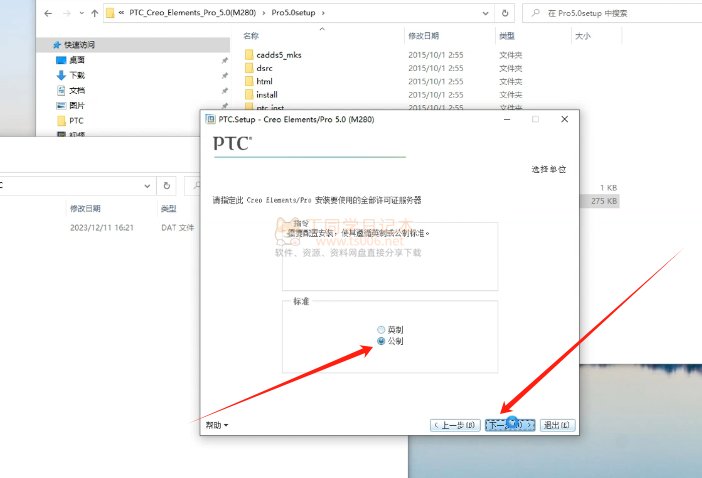Refresh the Pro5.0setup folder view
The image size is (702, 478).
tap(505, 13)
